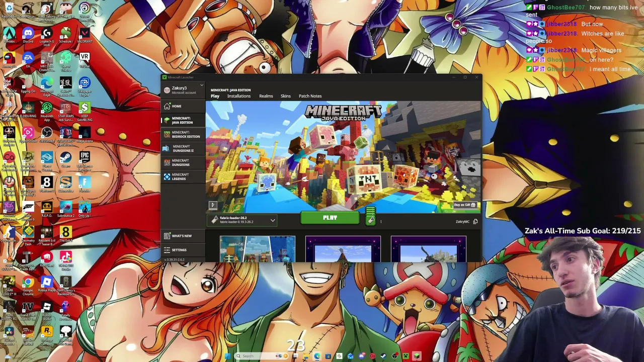View the Patch Notes tab
The width and height of the screenshot is (644, 362).
[x=310, y=96]
